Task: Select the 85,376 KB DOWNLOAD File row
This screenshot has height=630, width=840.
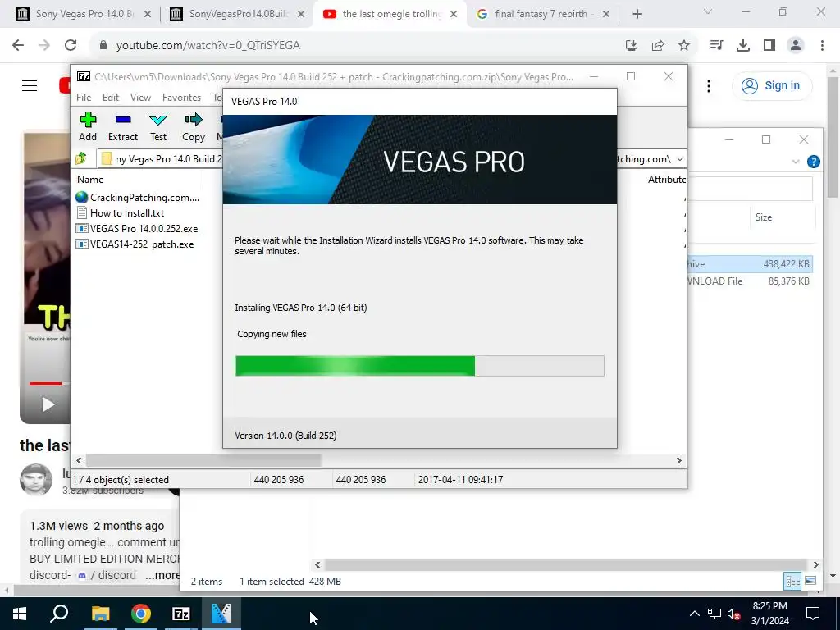Action: (x=750, y=281)
